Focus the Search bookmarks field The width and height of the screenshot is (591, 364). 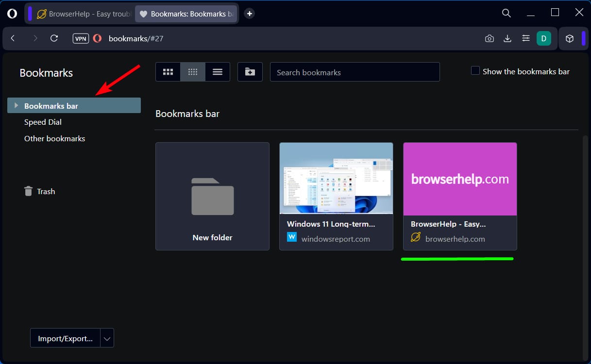click(355, 72)
